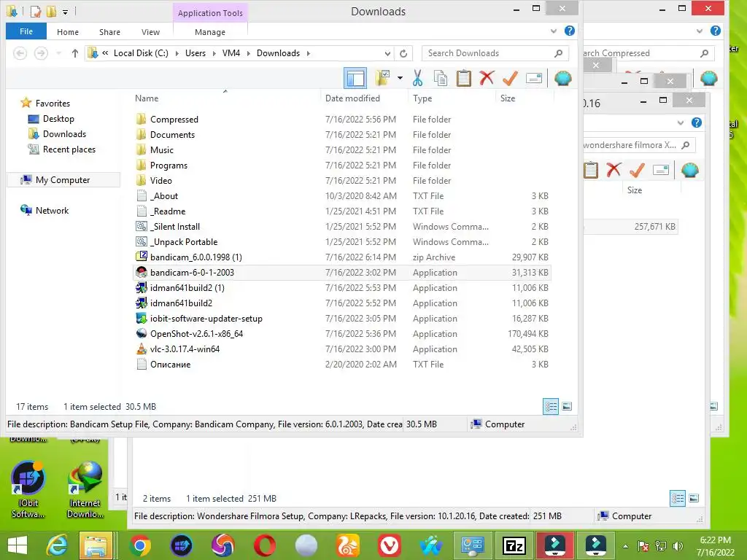747x560 pixels.
Task: Switch Filmora window to large icons view
Action: click(694, 498)
